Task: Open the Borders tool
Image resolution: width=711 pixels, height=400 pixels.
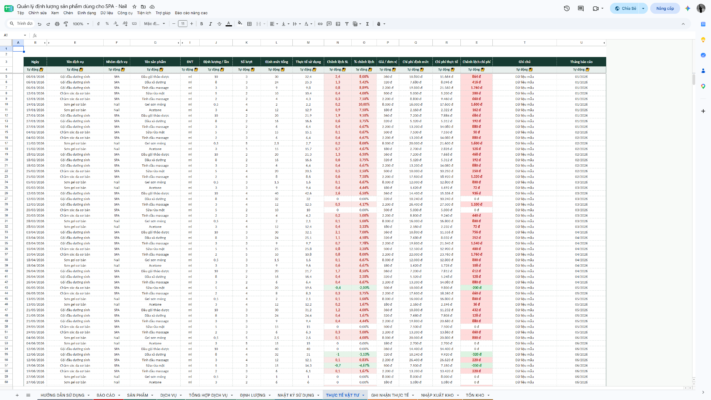Action: coord(249,24)
